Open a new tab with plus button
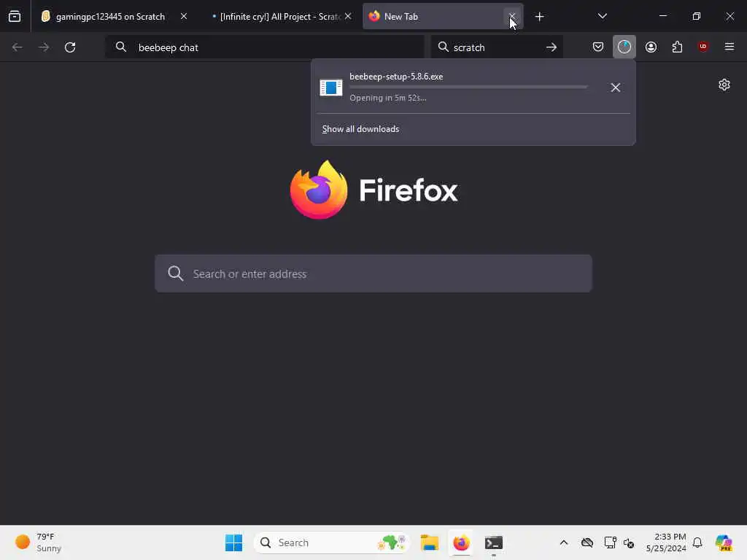The width and height of the screenshot is (747, 560). [539, 17]
